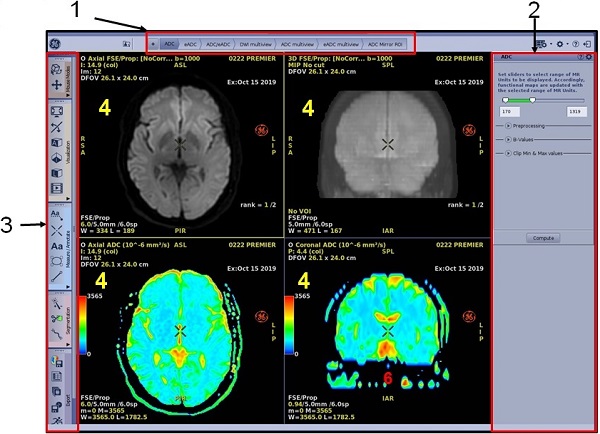Click the exit icon at top right
This screenshot has width=600, height=434.
588,45
